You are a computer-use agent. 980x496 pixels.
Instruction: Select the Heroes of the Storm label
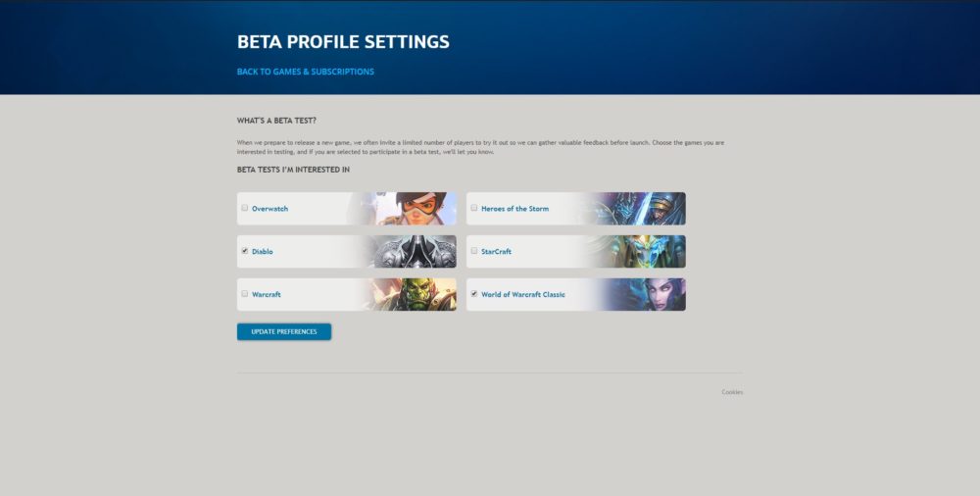click(x=514, y=209)
